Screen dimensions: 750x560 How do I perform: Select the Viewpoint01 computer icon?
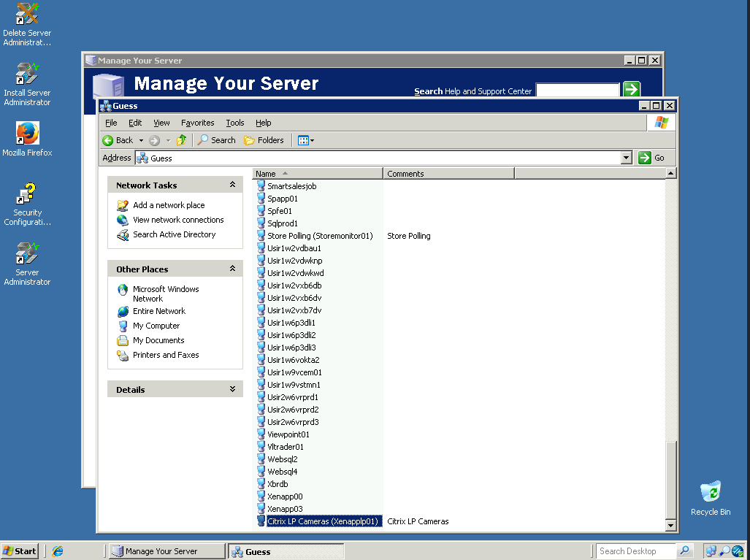point(261,434)
